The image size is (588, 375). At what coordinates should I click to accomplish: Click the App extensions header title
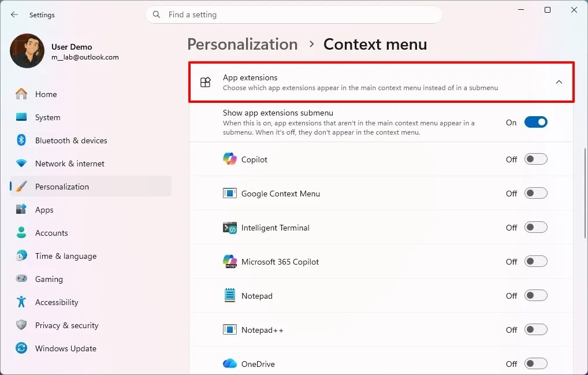pyautogui.click(x=250, y=77)
